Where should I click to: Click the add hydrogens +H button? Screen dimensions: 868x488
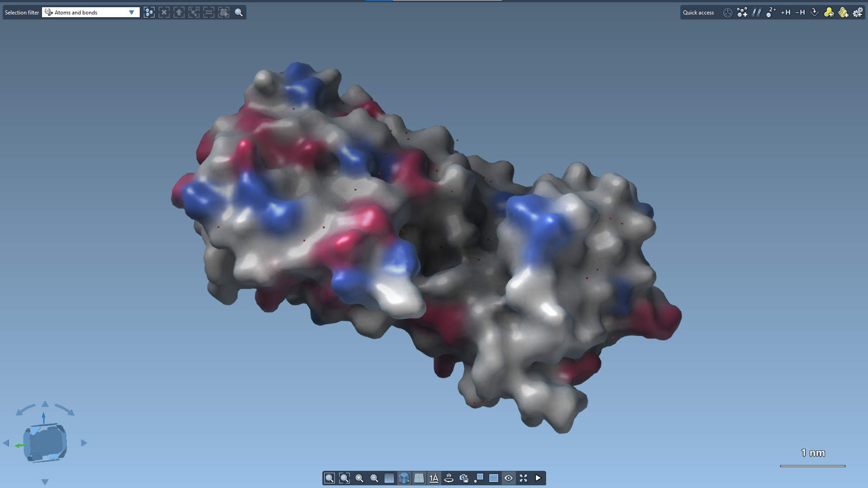tap(785, 12)
